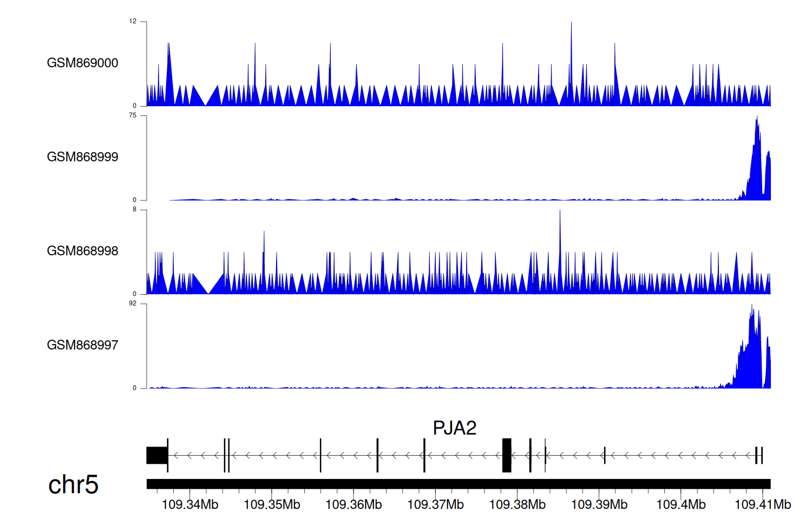Click the y-axis maximum value 75
812x531 pixels.
click(133, 115)
